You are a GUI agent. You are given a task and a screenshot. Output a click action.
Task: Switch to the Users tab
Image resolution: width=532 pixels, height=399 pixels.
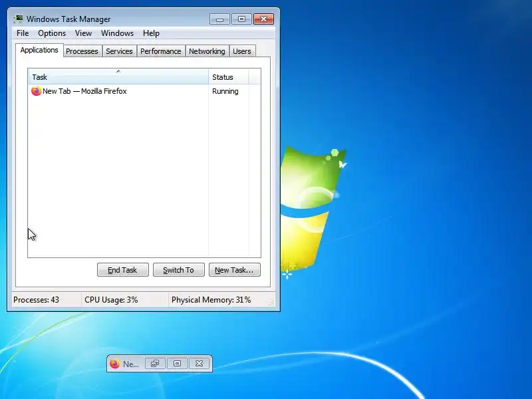click(242, 51)
